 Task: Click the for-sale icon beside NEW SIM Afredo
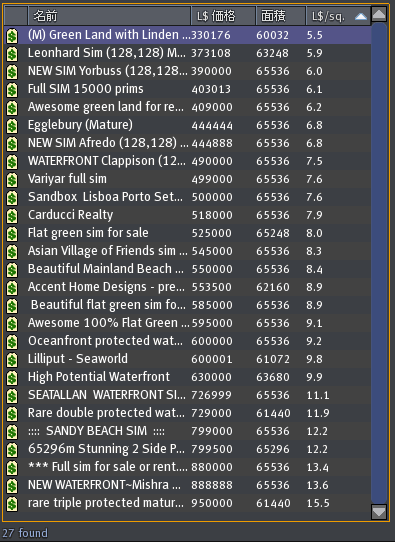[x=12, y=144]
